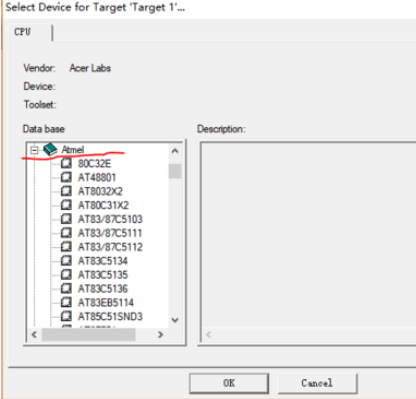The width and height of the screenshot is (416, 399).
Task: Click the device list scroll-up arrow
Action: pos(175,151)
